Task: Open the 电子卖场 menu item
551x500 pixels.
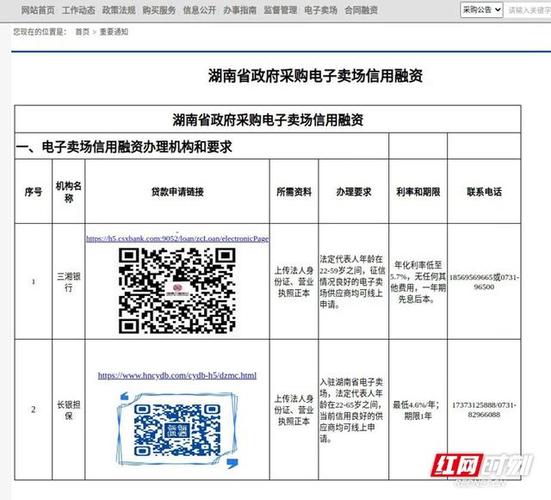Action: click(321, 10)
